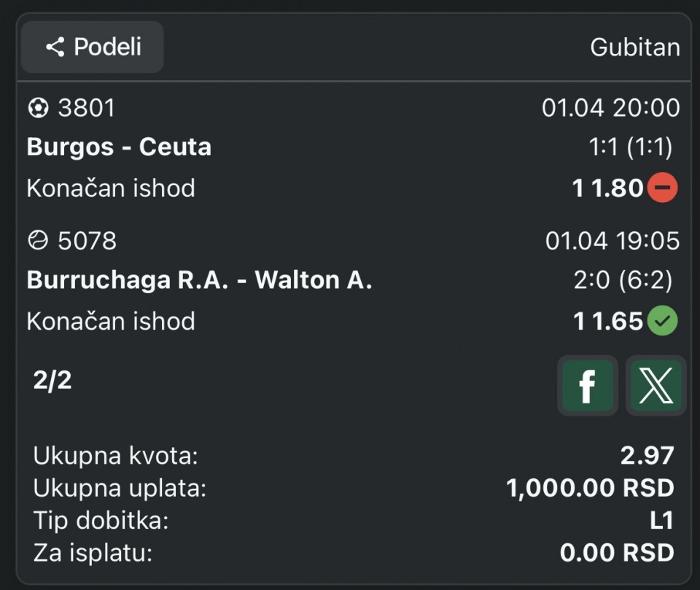Viewport: 700px width, 590px height.
Task: Click the football icon beside 3801
Action: coord(37,109)
